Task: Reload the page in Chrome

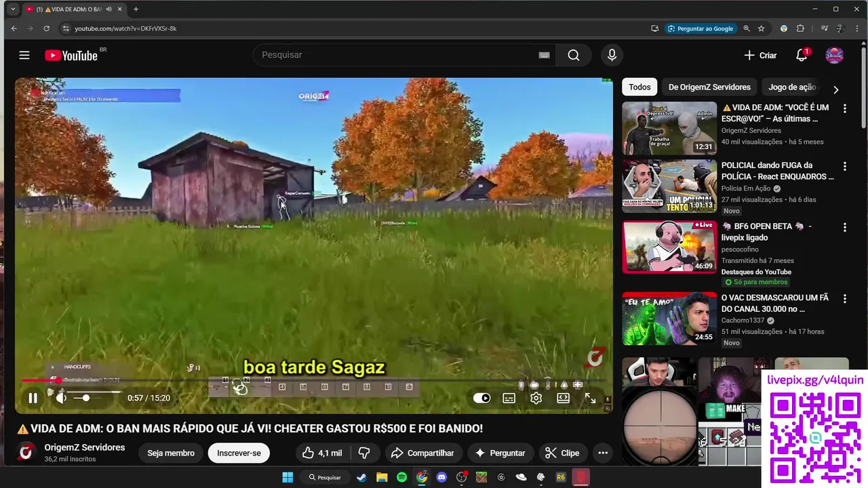Action: [46, 28]
